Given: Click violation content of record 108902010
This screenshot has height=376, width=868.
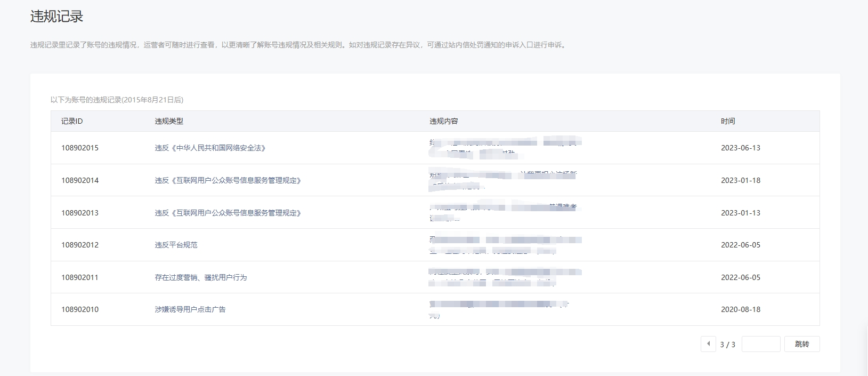Looking at the screenshot, I should pos(500,309).
